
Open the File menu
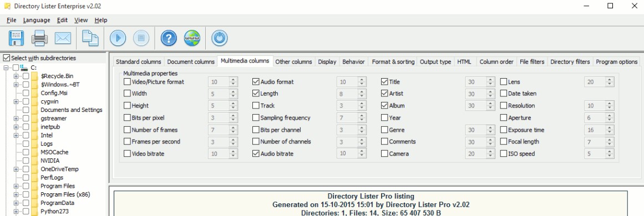click(12, 20)
